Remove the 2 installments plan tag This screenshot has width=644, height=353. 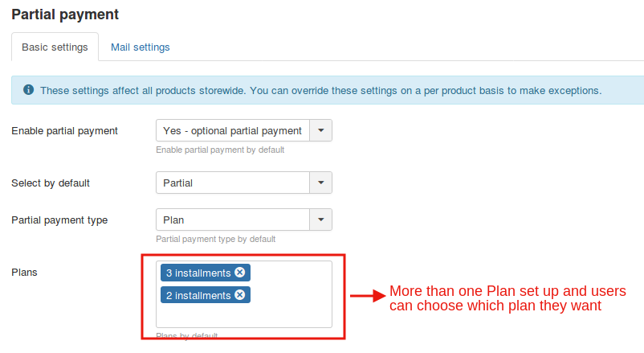[239, 295]
